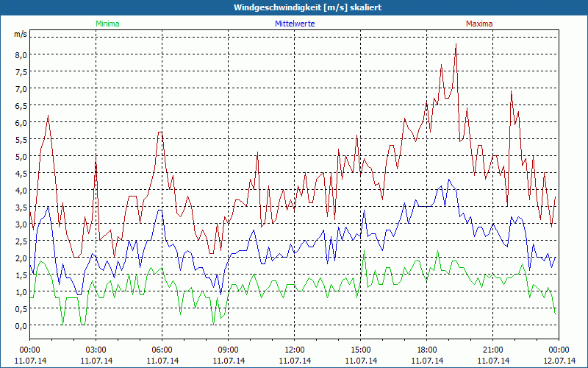The width and height of the screenshot is (588, 368).
Task: Click the 5,0 y-axis value
Action: point(21,156)
